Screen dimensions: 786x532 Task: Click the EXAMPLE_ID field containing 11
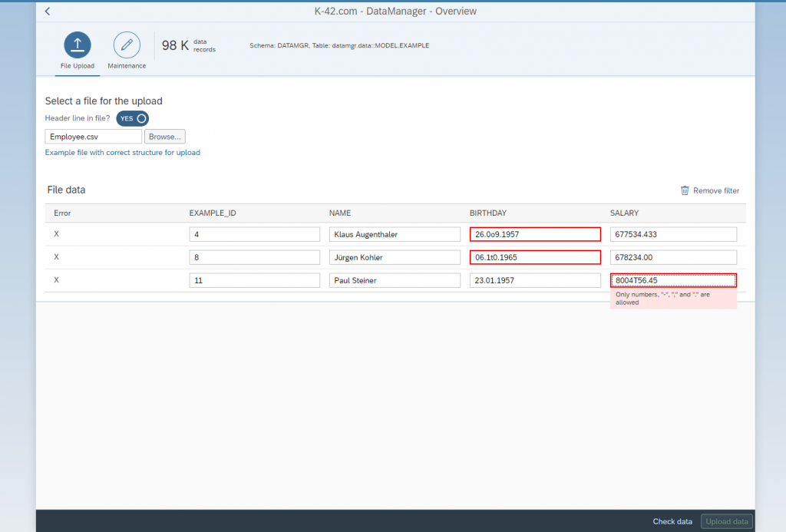(x=254, y=280)
